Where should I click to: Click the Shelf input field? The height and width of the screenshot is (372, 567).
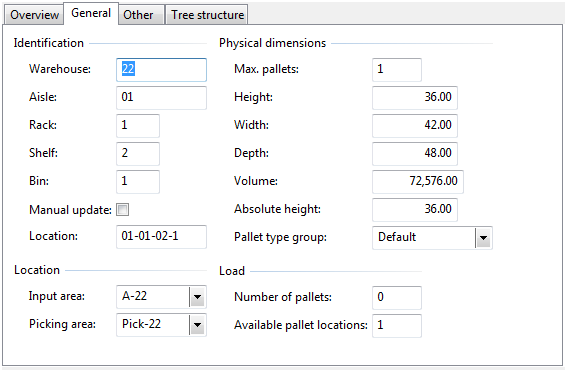(138, 153)
